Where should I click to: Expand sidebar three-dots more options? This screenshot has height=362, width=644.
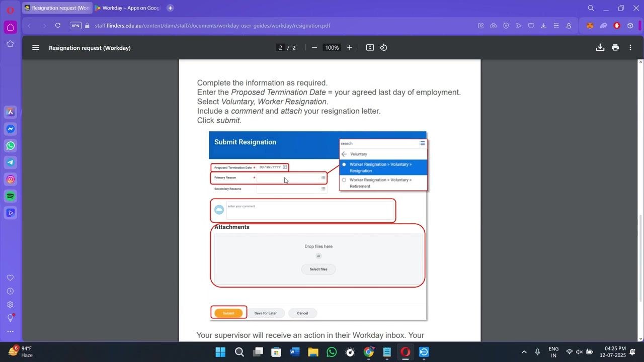10,331
